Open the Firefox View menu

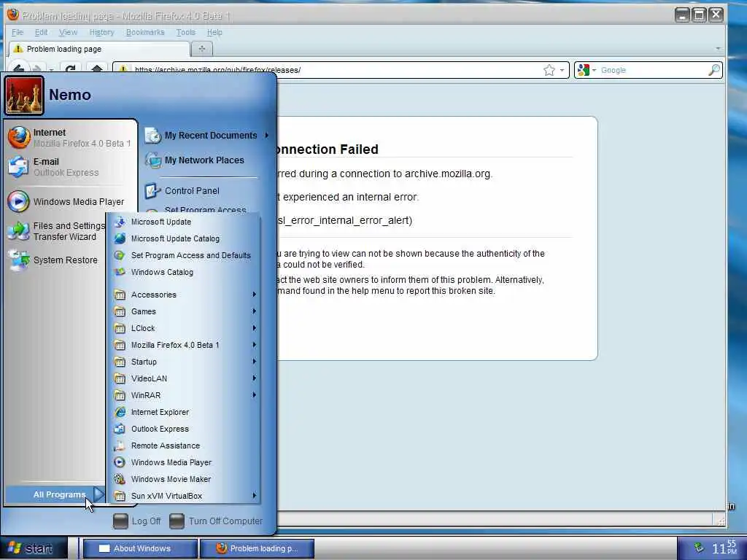(x=68, y=32)
